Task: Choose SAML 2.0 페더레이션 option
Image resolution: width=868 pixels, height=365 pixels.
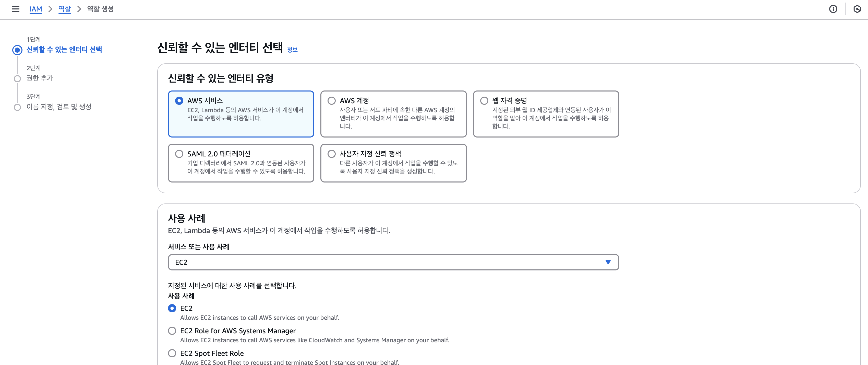Action: pos(179,154)
